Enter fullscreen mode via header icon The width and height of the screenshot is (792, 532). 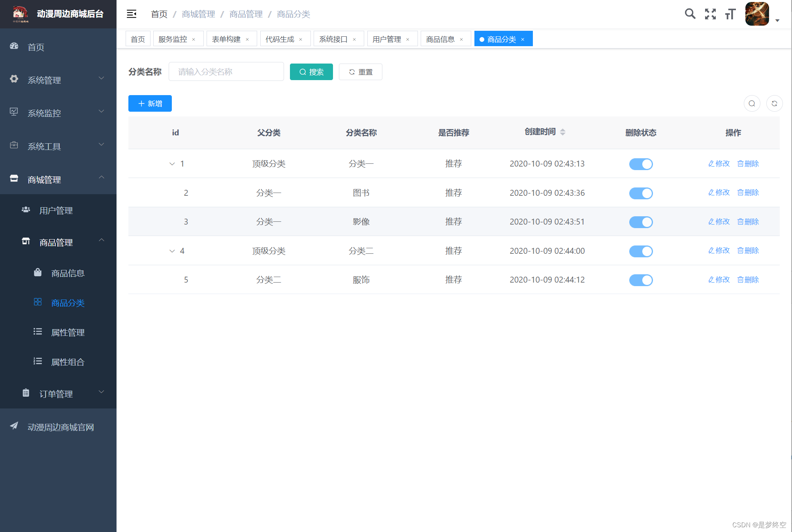click(x=710, y=14)
